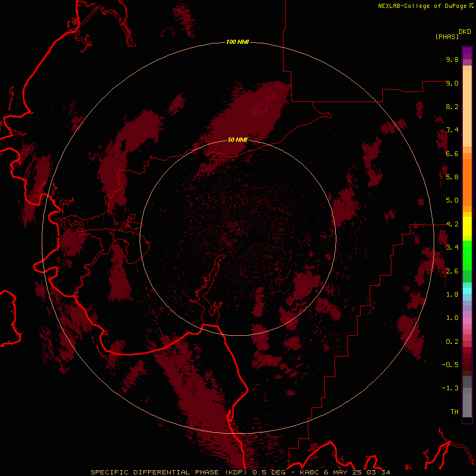Pick the pink color band near 1.0
This screenshot has height=476, width=476.
pos(467,321)
